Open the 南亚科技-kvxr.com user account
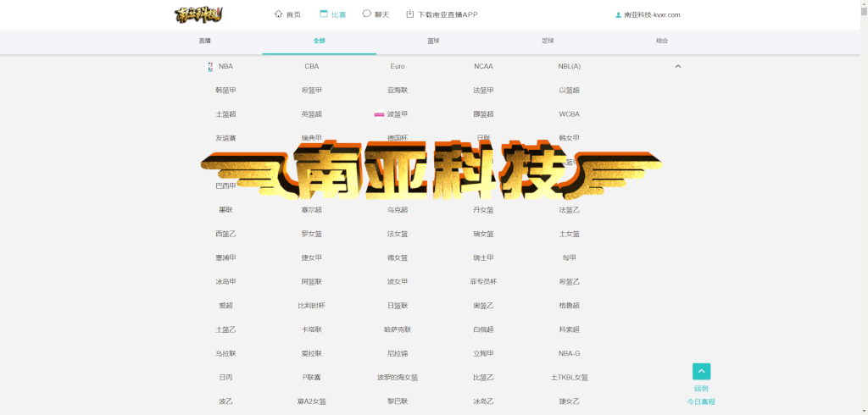Viewport: 868px width, 415px height. point(648,15)
